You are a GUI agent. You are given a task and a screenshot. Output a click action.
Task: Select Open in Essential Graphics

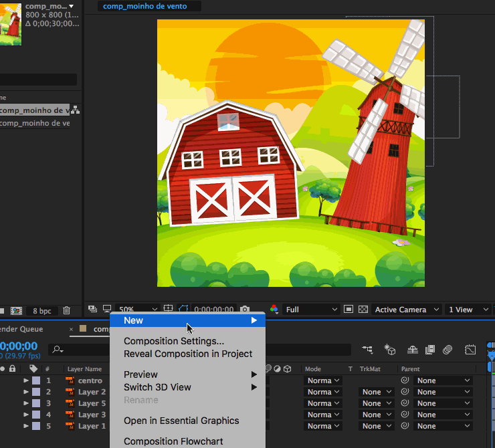tap(181, 421)
